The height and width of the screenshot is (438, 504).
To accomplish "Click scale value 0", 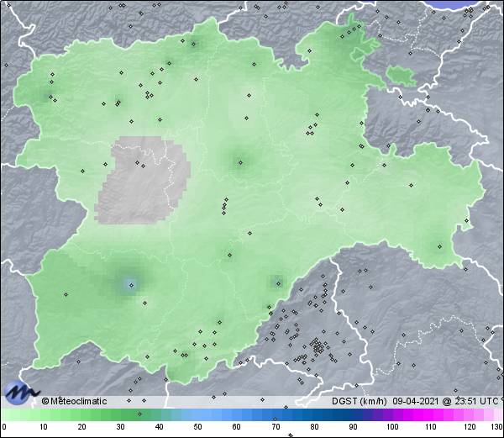I will [4, 427].
